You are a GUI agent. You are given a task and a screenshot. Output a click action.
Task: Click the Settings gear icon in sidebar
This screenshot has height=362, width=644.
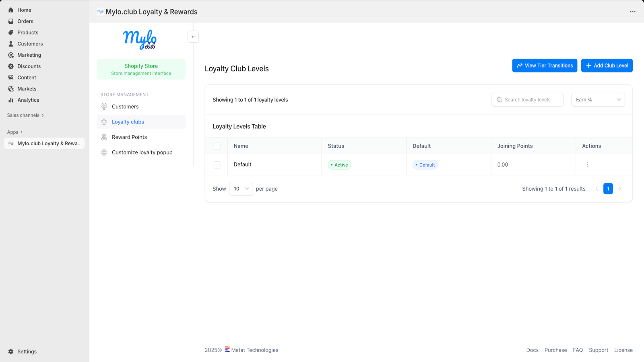11,352
